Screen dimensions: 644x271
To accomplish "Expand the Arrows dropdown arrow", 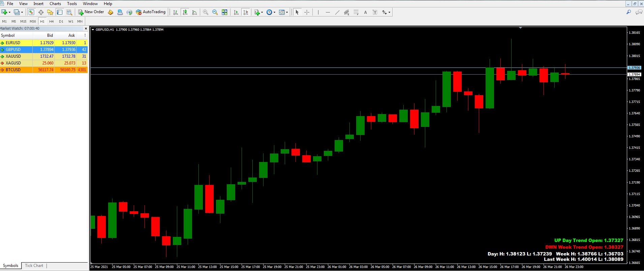I will [389, 12].
